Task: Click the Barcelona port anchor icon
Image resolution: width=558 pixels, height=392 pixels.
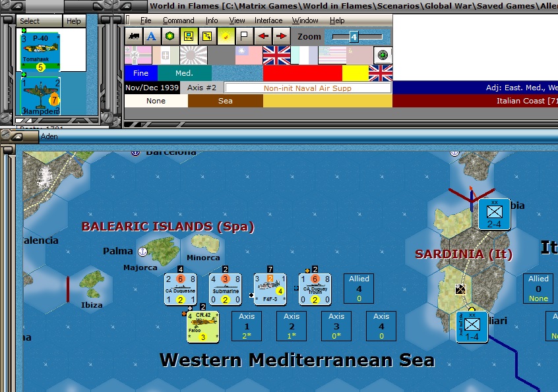Action: 135,154
